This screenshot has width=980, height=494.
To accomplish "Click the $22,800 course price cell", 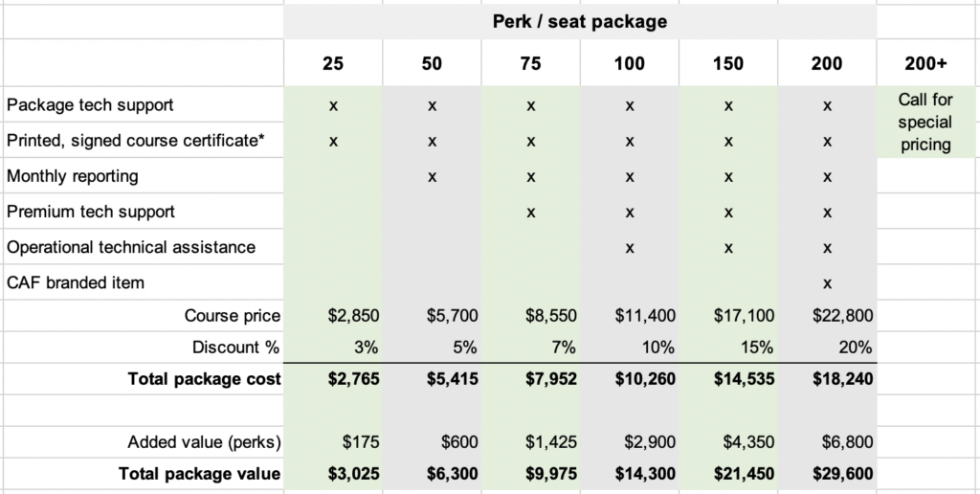I will pos(827,316).
